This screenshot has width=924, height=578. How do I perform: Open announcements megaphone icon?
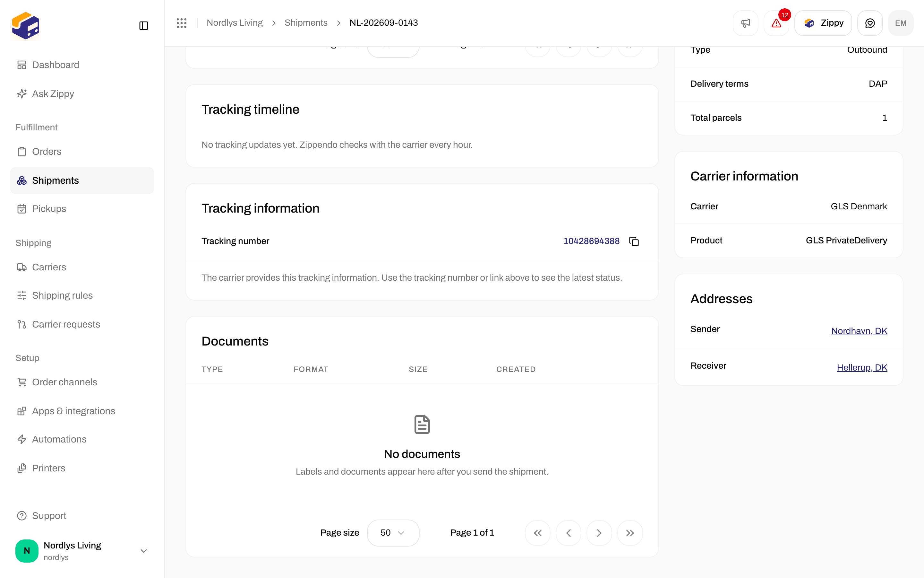(745, 23)
